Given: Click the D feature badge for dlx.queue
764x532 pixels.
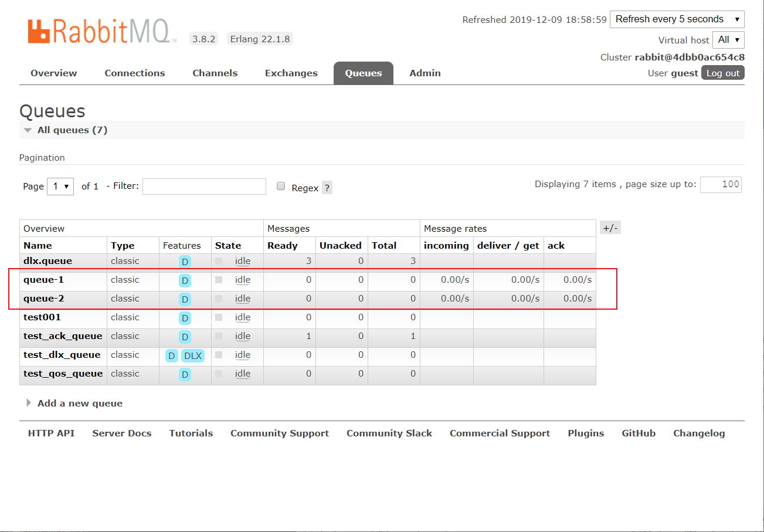Looking at the screenshot, I should tap(185, 262).
